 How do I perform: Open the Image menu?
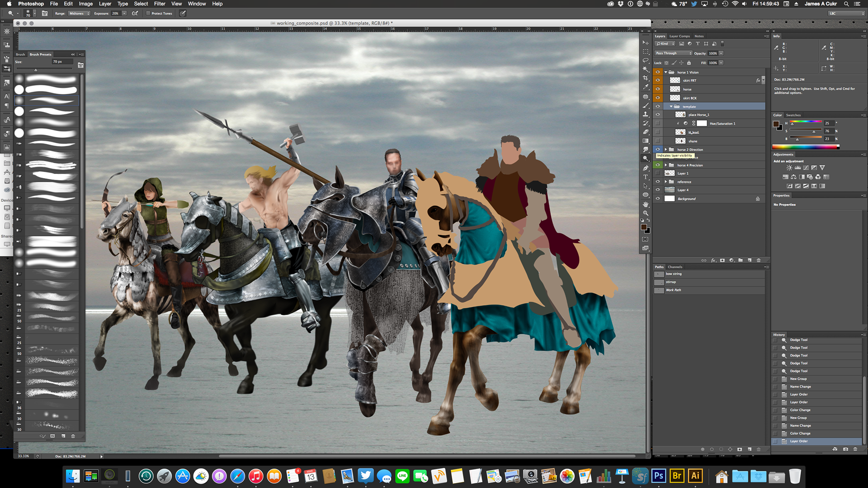pyautogui.click(x=86, y=4)
